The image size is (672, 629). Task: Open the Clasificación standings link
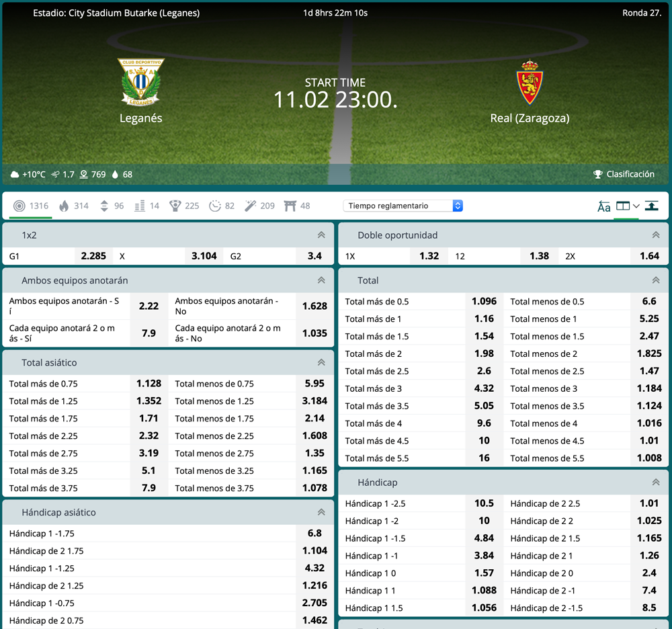tap(630, 175)
